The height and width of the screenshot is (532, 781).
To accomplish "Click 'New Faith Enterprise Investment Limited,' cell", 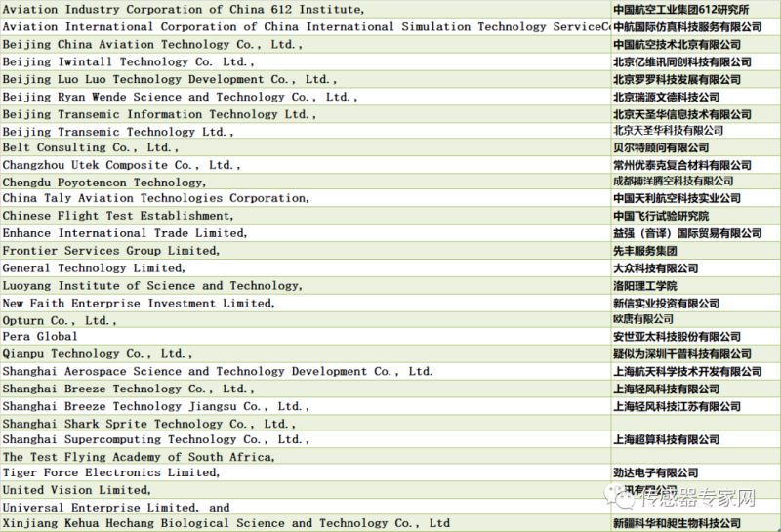I will (x=306, y=303).
